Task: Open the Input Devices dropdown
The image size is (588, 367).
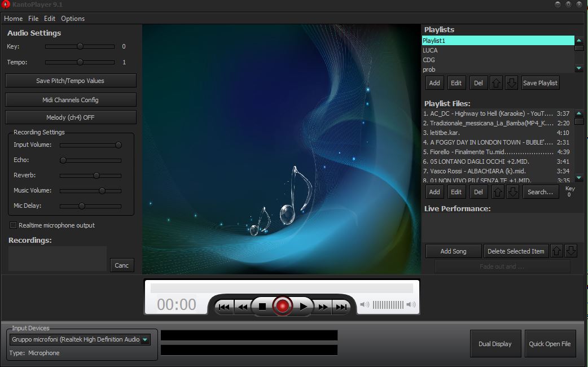Action: (144, 339)
